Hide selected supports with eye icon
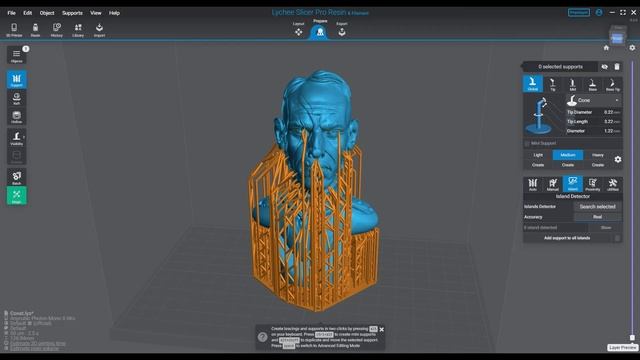The height and width of the screenshot is (360, 640). [604, 67]
